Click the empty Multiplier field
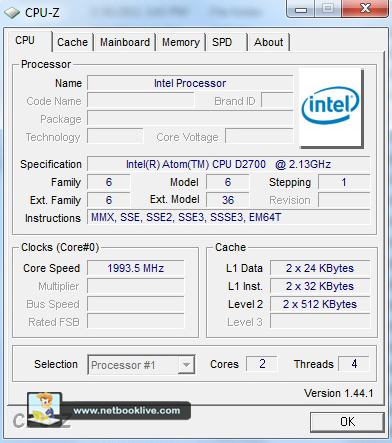392x443 pixels. pyautogui.click(x=136, y=286)
